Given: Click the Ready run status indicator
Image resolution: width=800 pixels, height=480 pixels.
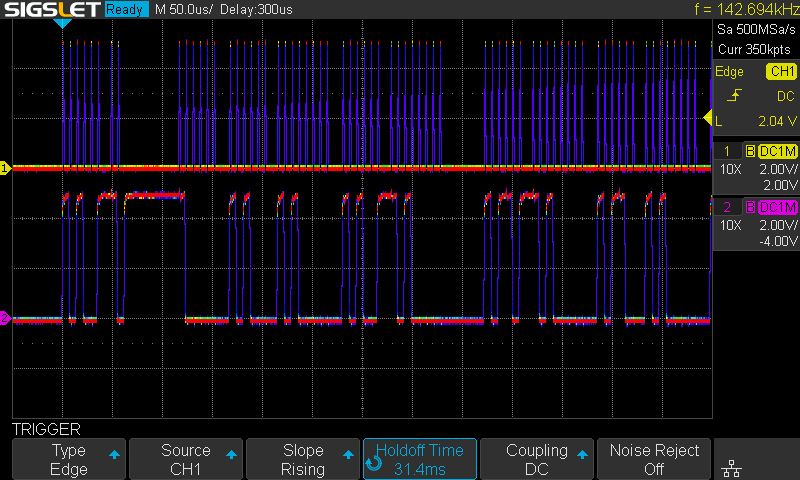Looking at the screenshot, I should 126,9.
